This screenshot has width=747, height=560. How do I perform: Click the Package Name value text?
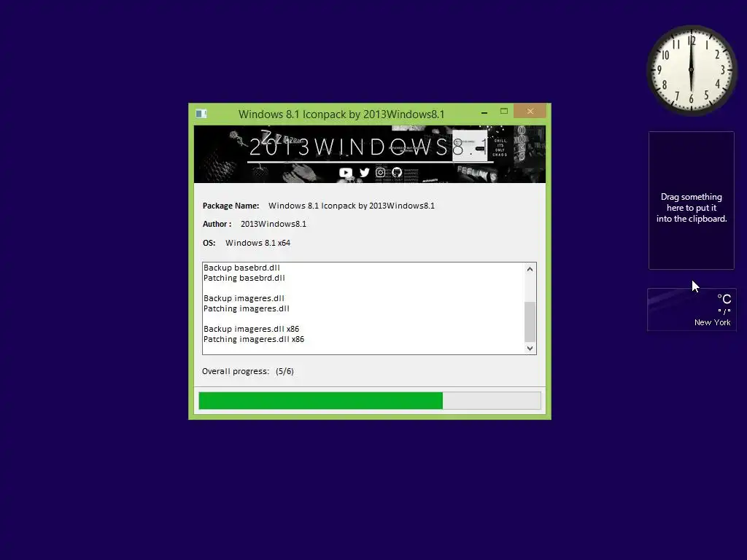pos(352,206)
